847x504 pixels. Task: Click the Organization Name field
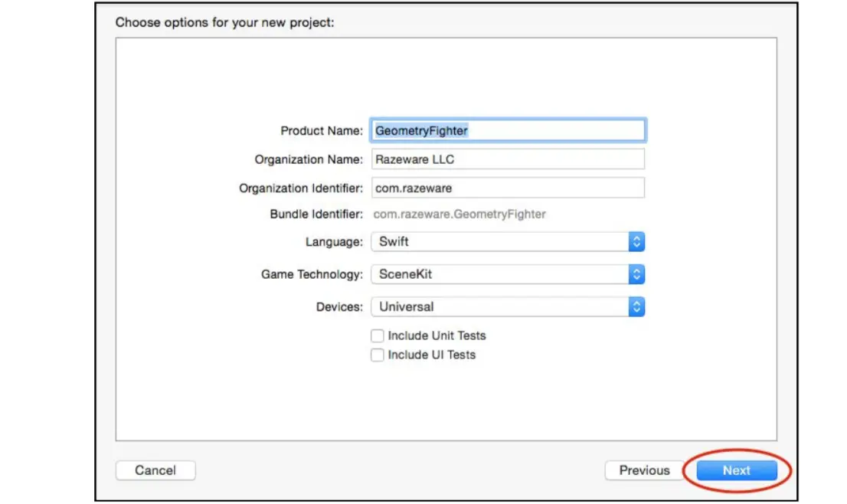tap(508, 159)
